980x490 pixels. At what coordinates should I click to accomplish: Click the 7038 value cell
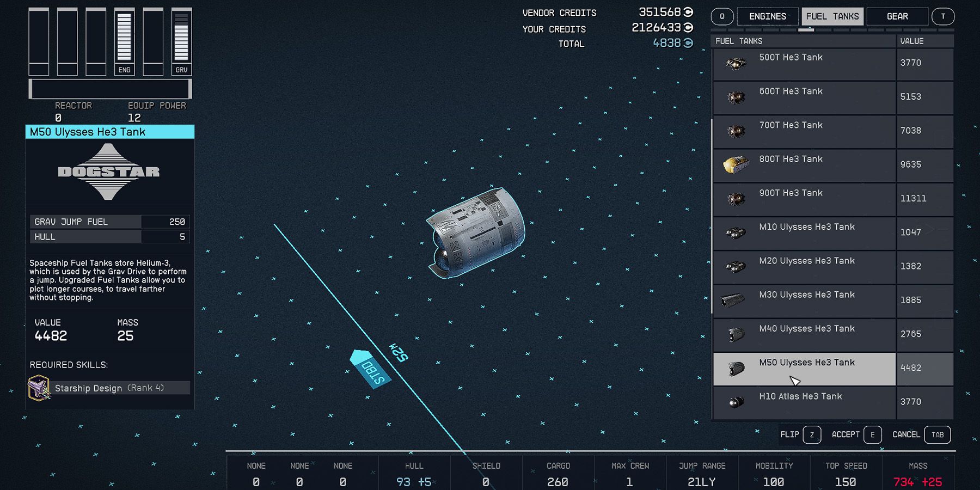tap(924, 132)
